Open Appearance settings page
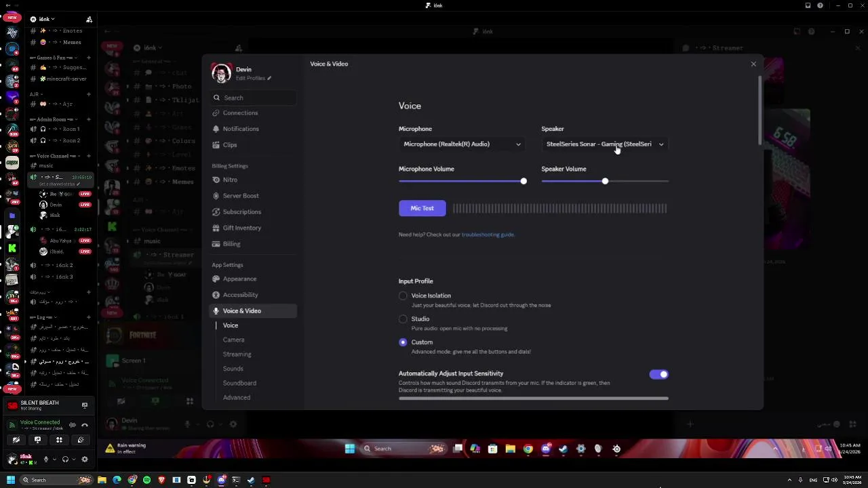868x488 pixels. (253, 279)
